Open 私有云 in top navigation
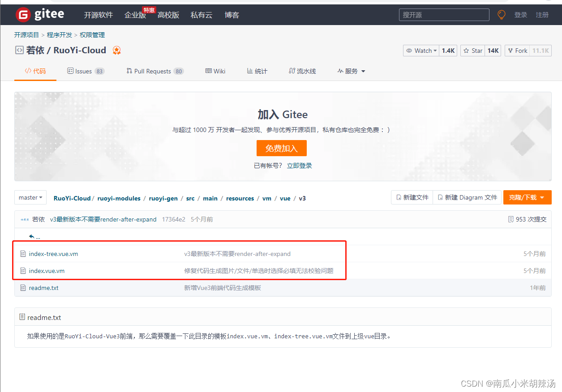 tap(202, 15)
